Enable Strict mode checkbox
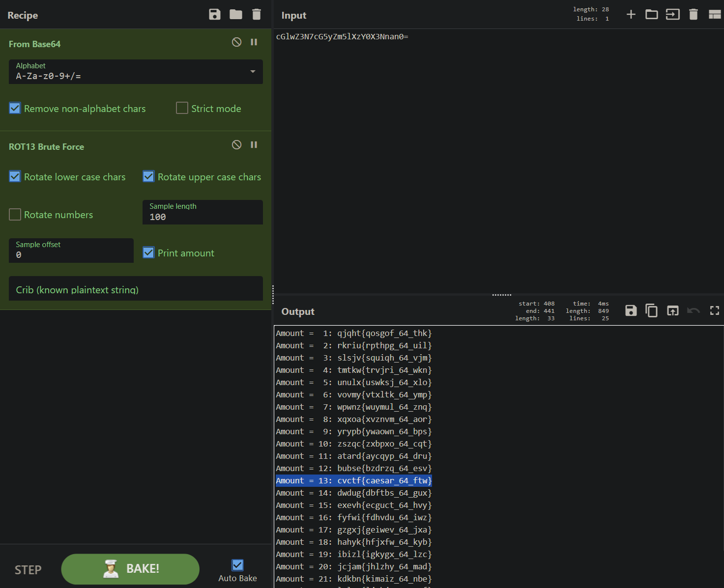 [x=182, y=108]
